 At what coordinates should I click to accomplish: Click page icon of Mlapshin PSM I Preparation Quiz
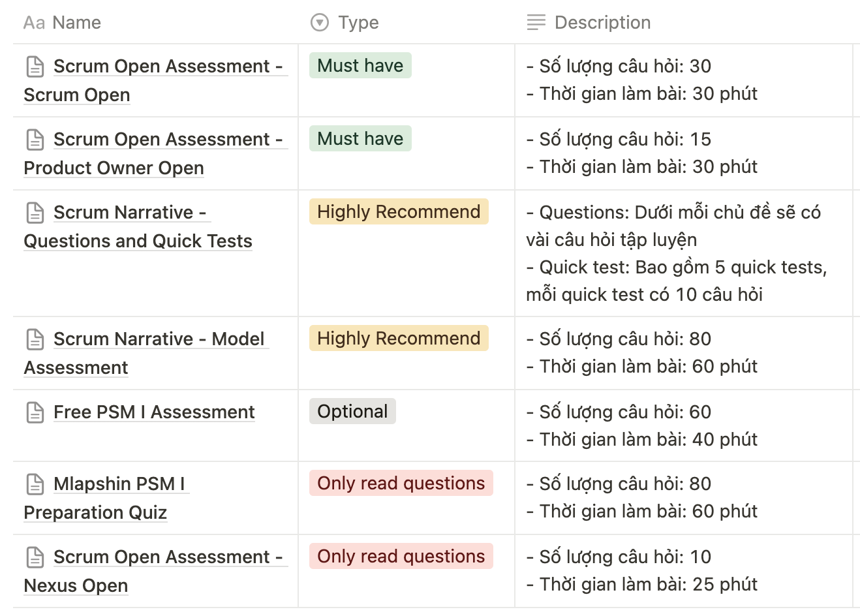35,484
